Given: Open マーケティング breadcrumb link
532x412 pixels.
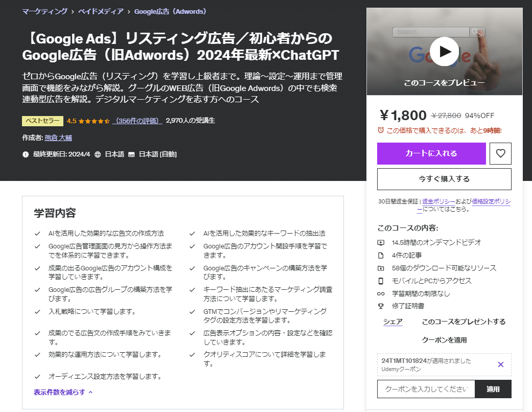Looking at the screenshot, I should (45, 12).
